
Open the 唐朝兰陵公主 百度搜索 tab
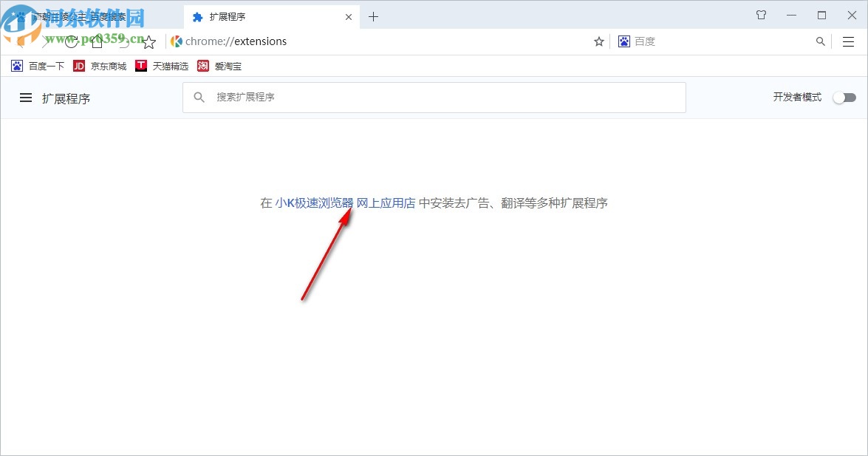coord(81,16)
